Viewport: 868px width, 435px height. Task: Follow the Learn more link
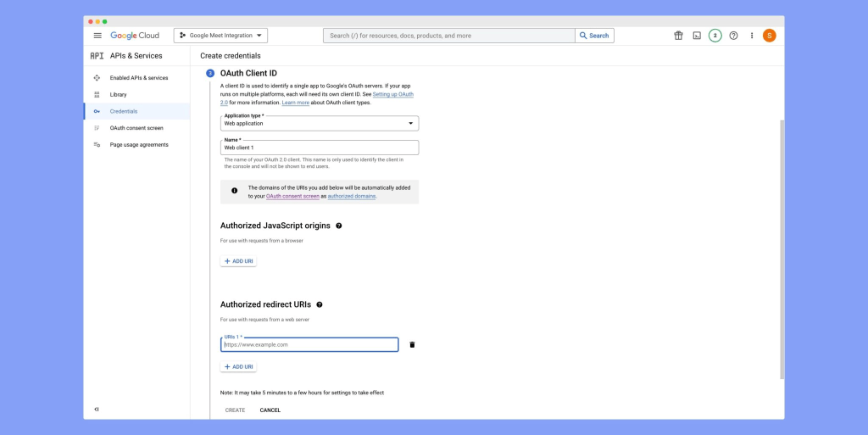(295, 103)
